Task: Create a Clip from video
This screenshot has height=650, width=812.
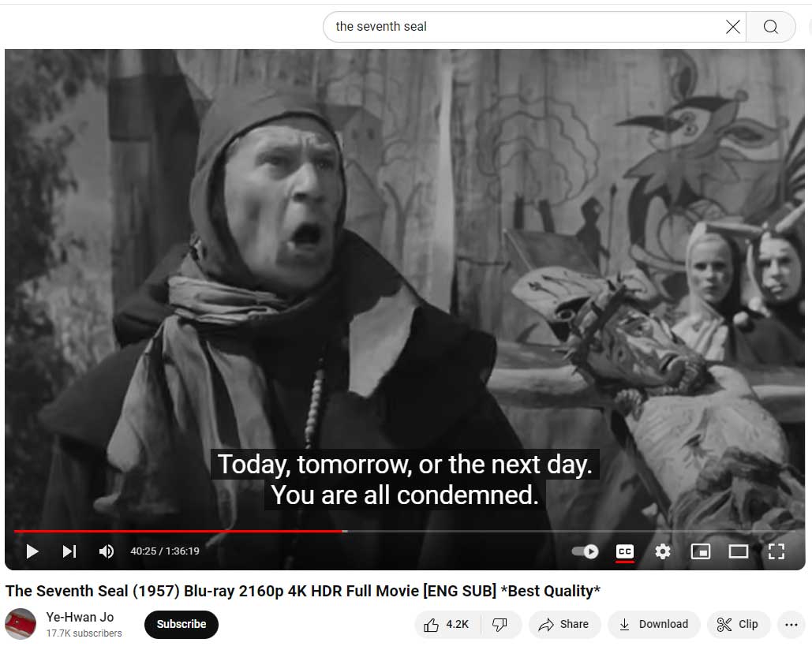Action: 739,625
